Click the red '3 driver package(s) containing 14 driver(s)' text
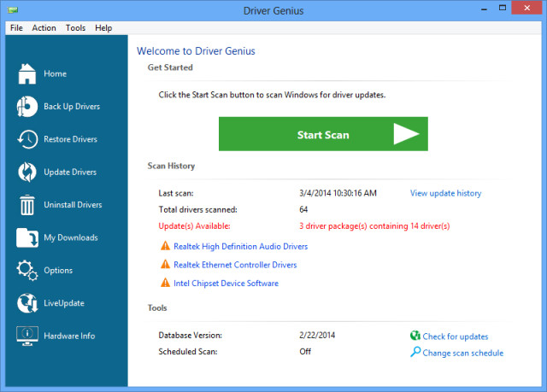547x392 pixels. point(374,226)
